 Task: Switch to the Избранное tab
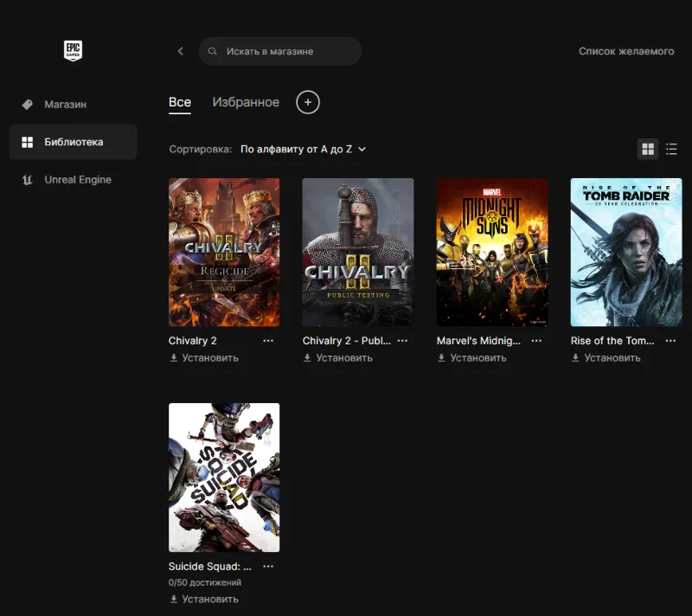click(x=246, y=102)
